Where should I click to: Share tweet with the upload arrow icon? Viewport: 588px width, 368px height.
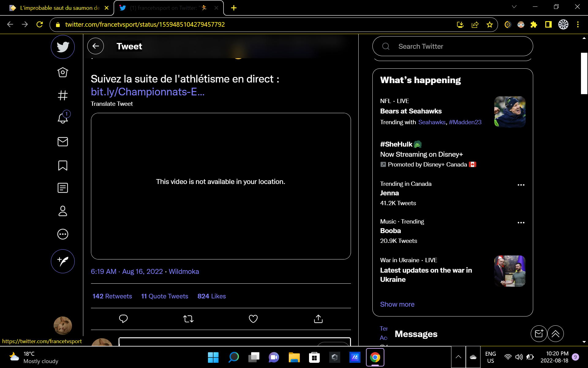tap(318, 319)
